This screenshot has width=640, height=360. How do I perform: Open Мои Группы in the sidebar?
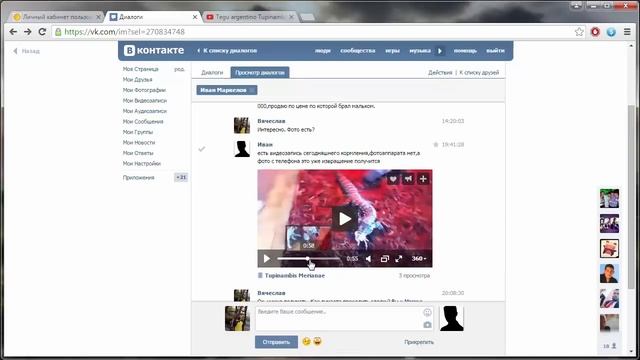[x=138, y=132]
